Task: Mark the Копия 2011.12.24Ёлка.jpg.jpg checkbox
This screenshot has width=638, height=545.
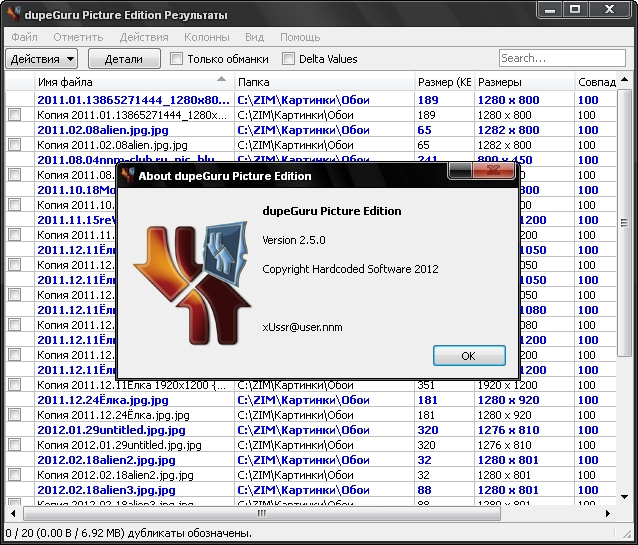Action: click(15, 415)
